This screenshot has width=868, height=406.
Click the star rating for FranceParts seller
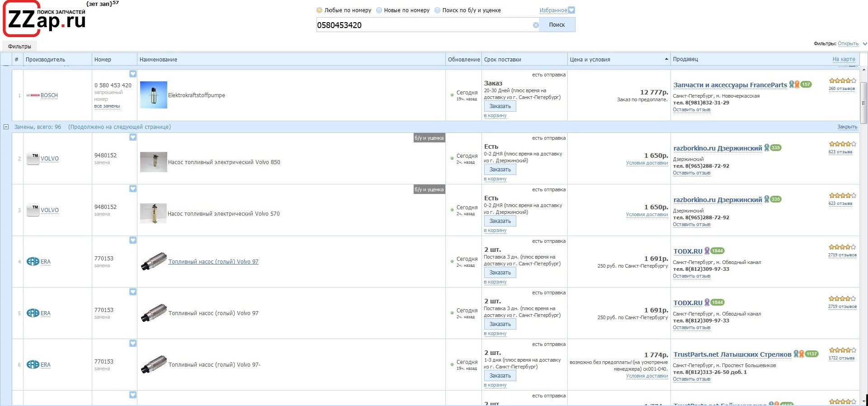(842, 81)
